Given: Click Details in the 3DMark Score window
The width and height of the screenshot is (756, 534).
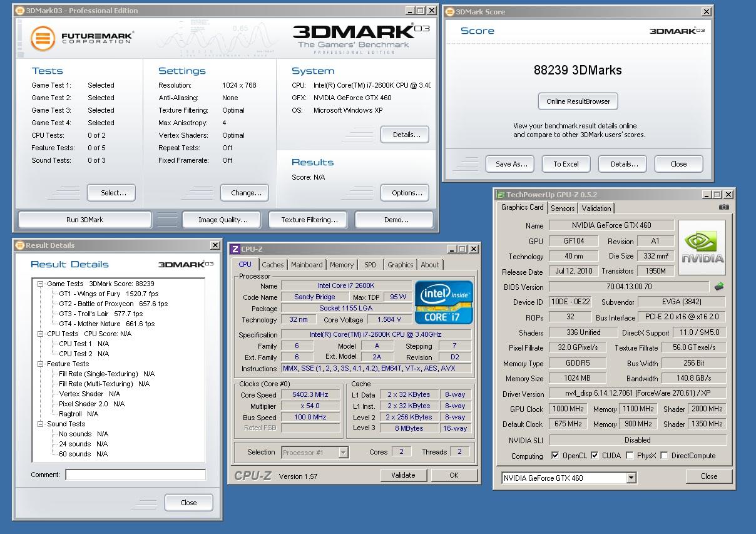Looking at the screenshot, I should point(622,164).
